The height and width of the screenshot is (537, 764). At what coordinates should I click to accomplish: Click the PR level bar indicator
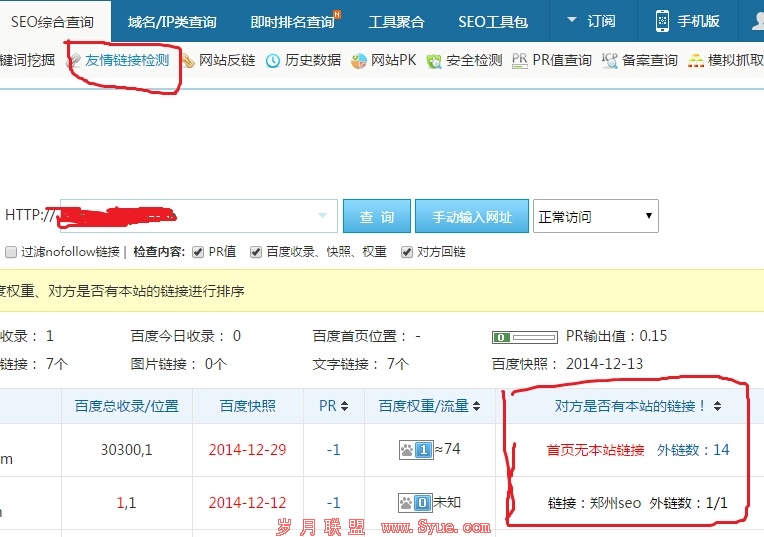(525, 337)
